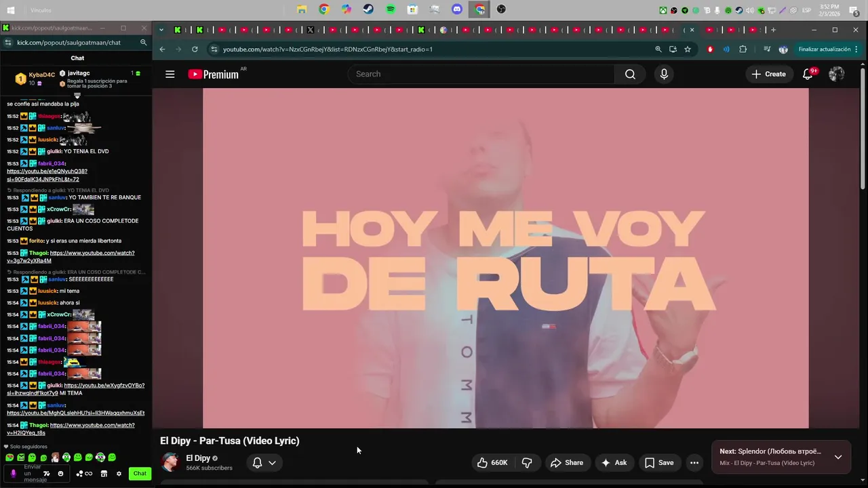Open the YouTube guide hamburger menu

point(170,75)
